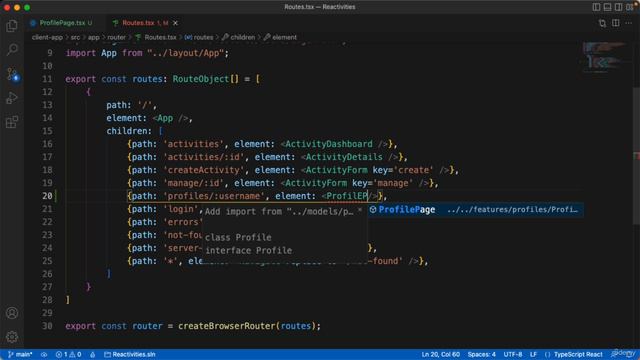Split the editor right
The height and width of the screenshot is (360, 640).
616,23
